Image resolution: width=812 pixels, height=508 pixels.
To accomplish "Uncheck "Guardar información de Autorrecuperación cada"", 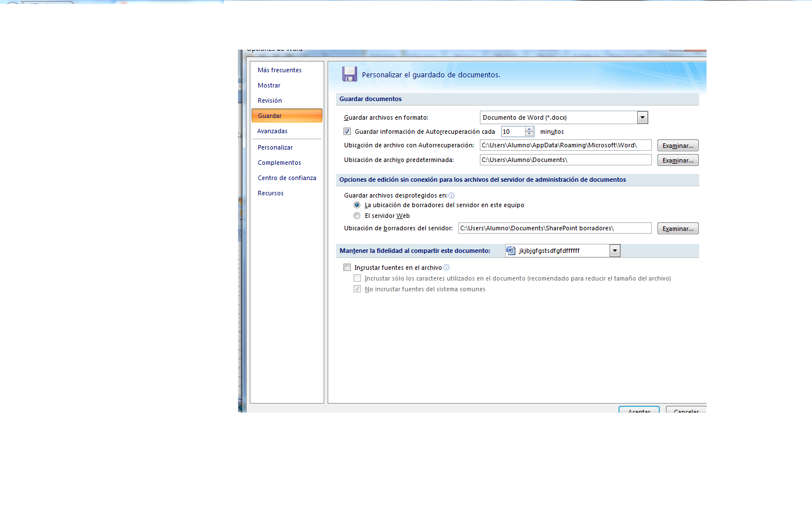I will [347, 131].
